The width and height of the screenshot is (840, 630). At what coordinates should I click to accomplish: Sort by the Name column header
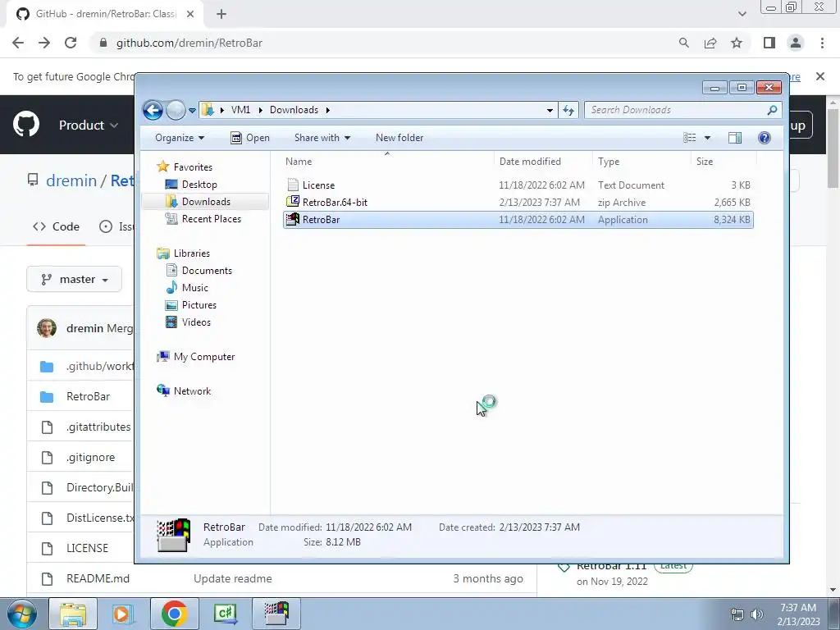388,162
